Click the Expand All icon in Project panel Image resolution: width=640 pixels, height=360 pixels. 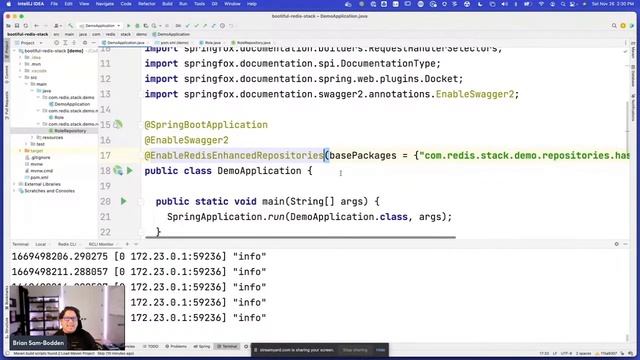[65, 42]
